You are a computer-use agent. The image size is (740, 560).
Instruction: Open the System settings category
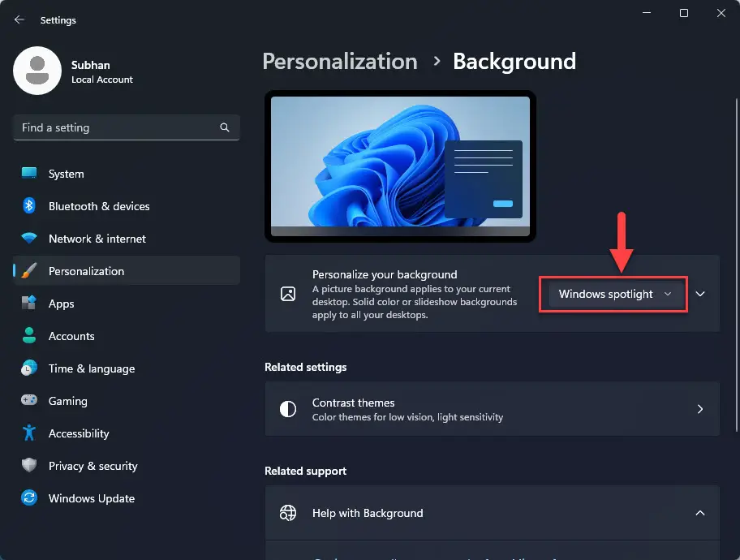coord(127,174)
